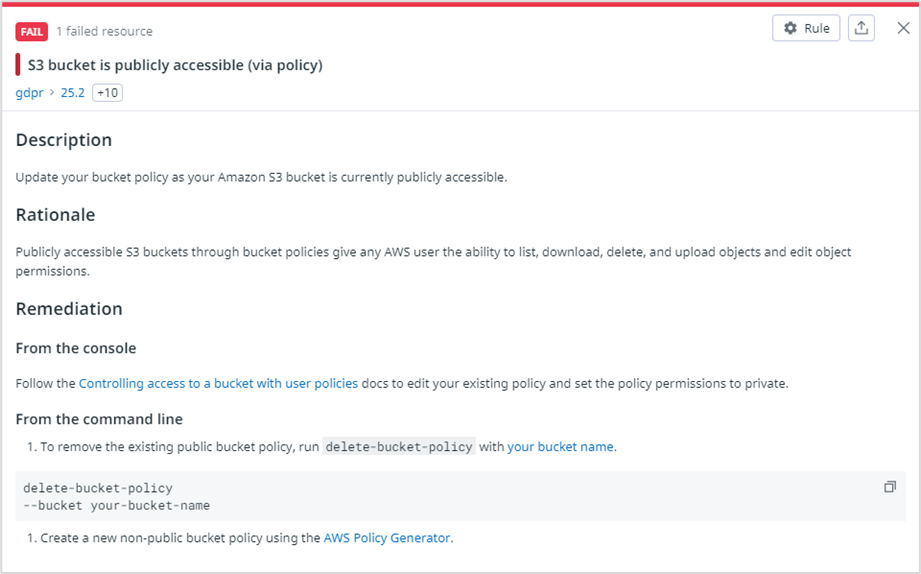Close the finding details panel

tap(903, 28)
